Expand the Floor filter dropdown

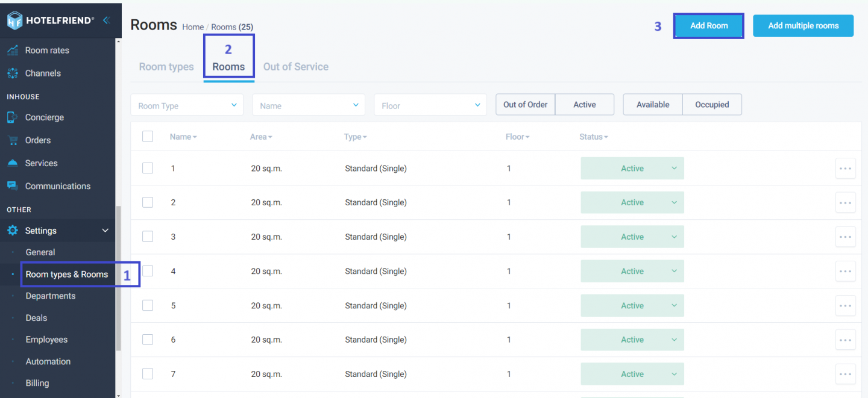click(x=430, y=105)
